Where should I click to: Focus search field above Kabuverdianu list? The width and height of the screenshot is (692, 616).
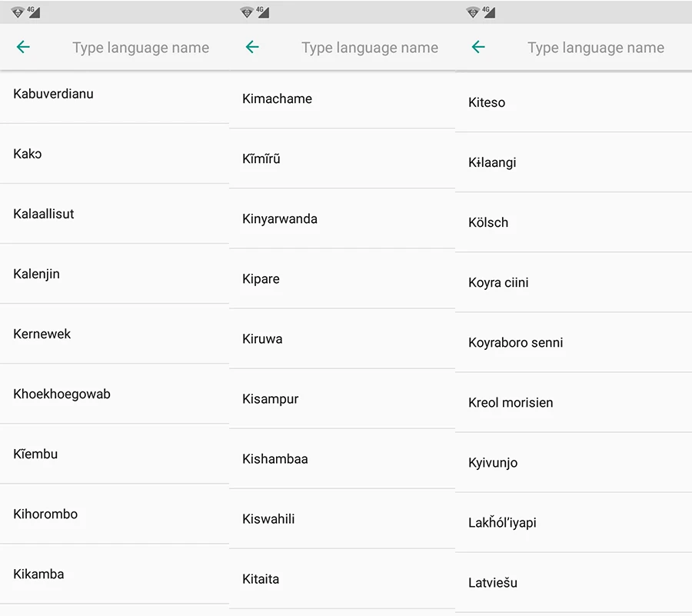pos(141,47)
